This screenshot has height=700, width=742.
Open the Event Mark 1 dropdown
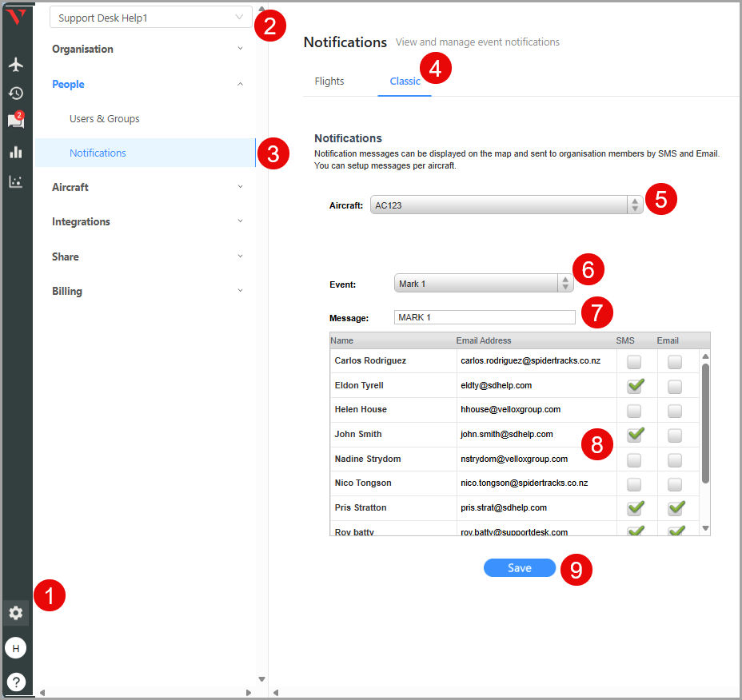[483, 284]
